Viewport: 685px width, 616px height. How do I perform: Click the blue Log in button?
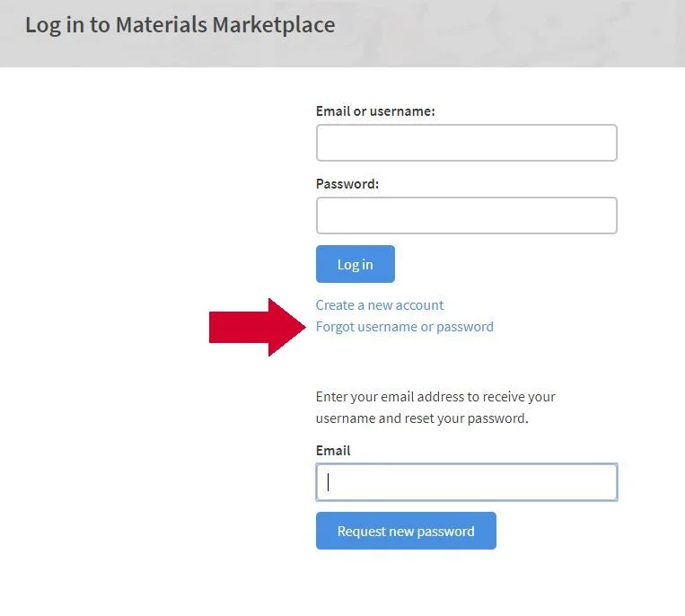point(356,264)
